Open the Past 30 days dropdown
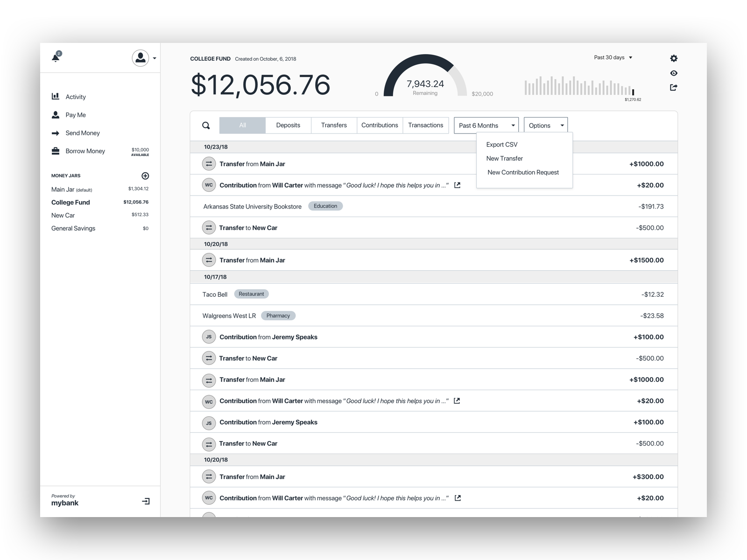 tap(613, 57)
